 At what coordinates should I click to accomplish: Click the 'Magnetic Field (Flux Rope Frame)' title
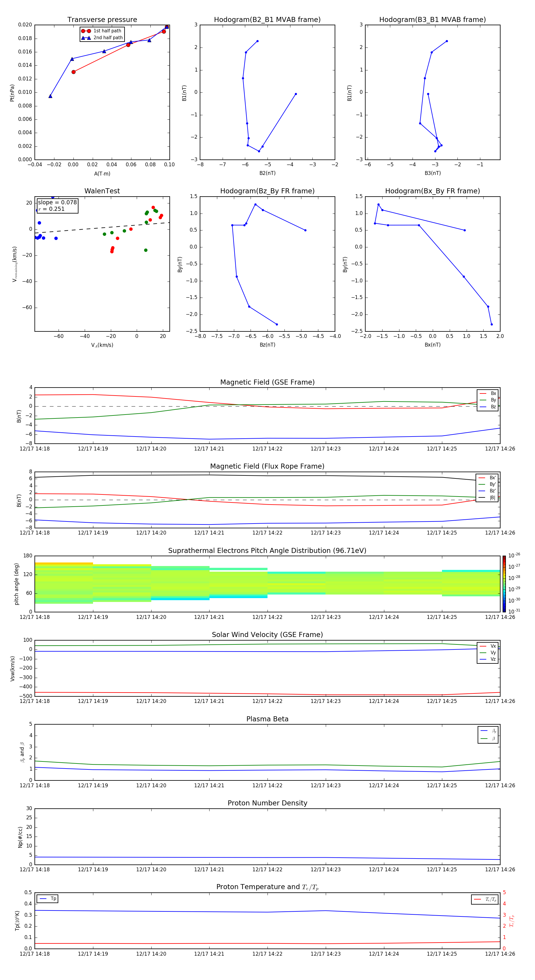coord(267,467)
